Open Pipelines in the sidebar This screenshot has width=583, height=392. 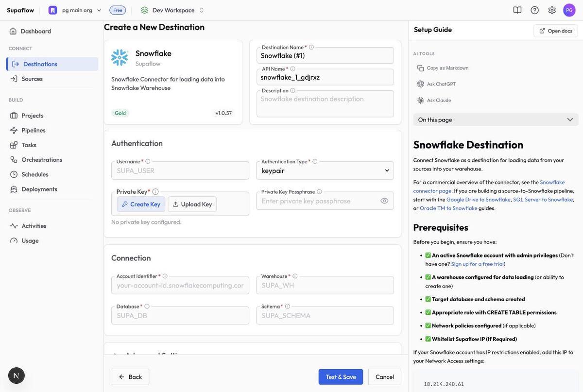pos(52,130)
